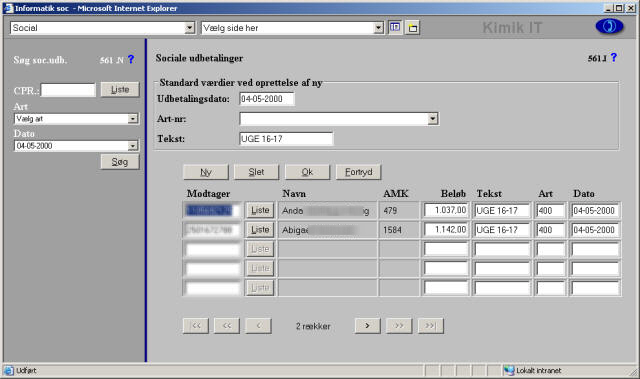Image resolution: width=640 pixels, height=379 pixels.
Task: Click the highlighted Modtager field in first row
Action: point(213,211)
